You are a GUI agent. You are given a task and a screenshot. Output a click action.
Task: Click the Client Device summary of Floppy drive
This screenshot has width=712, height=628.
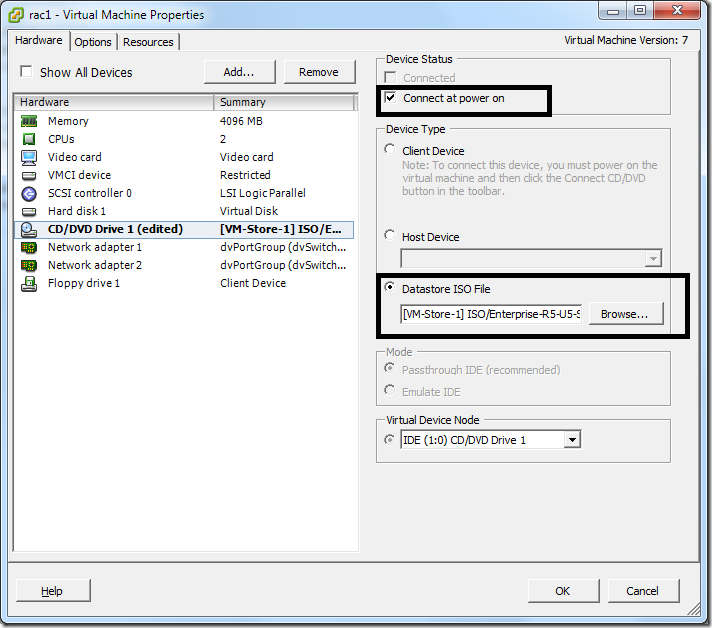(253, 283)
